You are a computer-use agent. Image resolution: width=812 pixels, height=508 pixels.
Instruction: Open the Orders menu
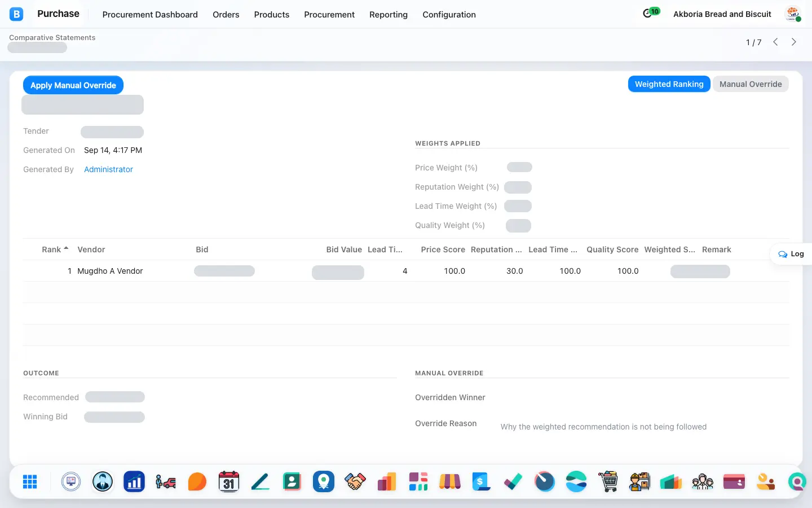pos(226,15)
